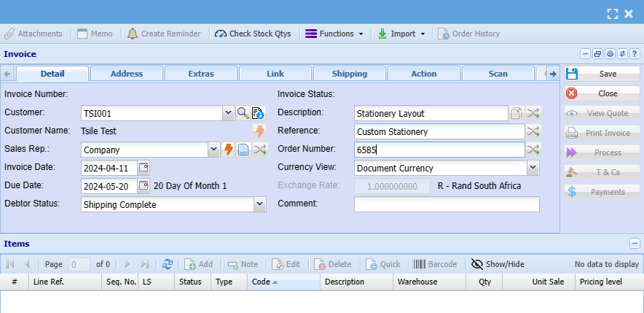Image resolution: width=644 pixels, height=313 pixels.
Task: Click the shuffle icon beside Order Number
Action: [x=534, y=150]
